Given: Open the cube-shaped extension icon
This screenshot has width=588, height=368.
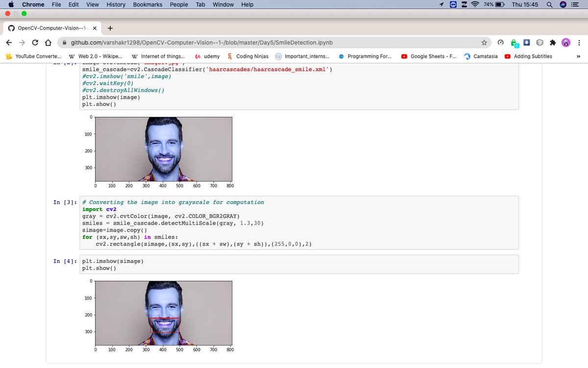Looking at the screenshot, I should click(539, 43).
